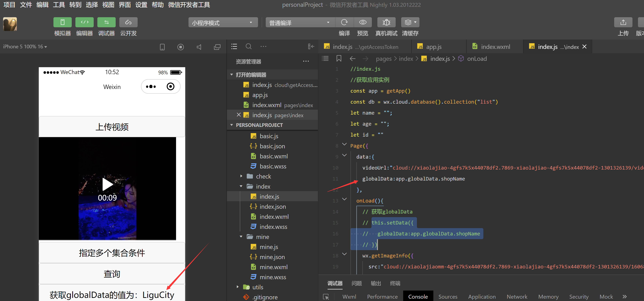Play the video in the simulator
The width and height of the screenshot is (644, 301).
107,184
